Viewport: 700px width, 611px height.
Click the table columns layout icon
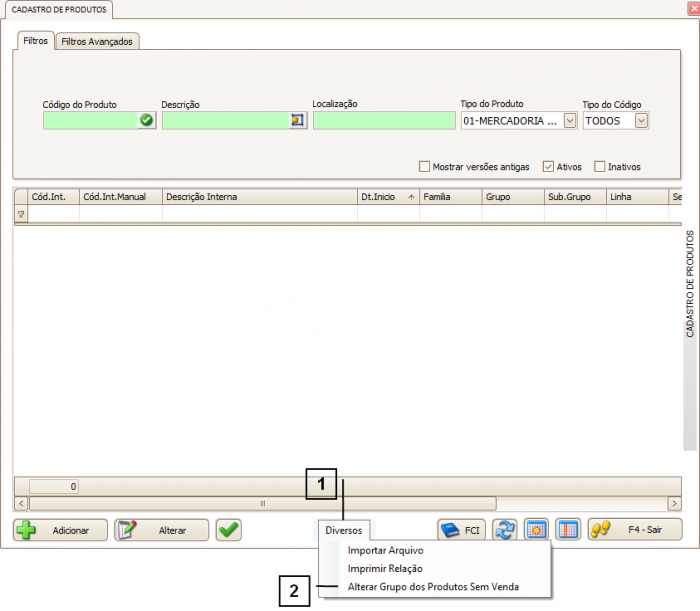(x=567, y=530)
